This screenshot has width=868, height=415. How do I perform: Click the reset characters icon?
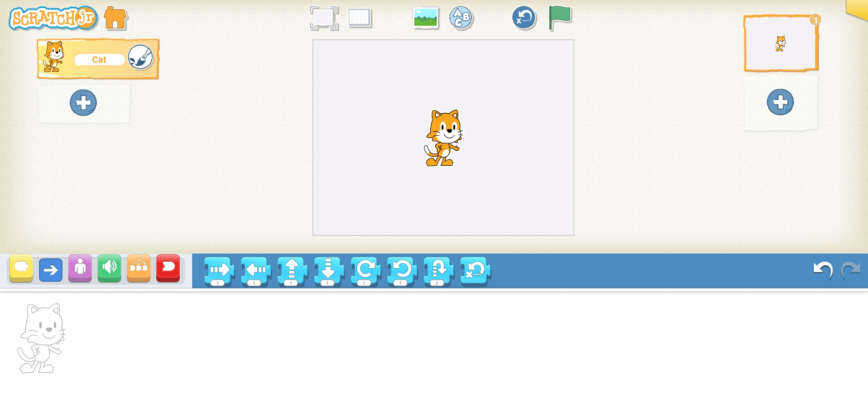click(524, 18)
